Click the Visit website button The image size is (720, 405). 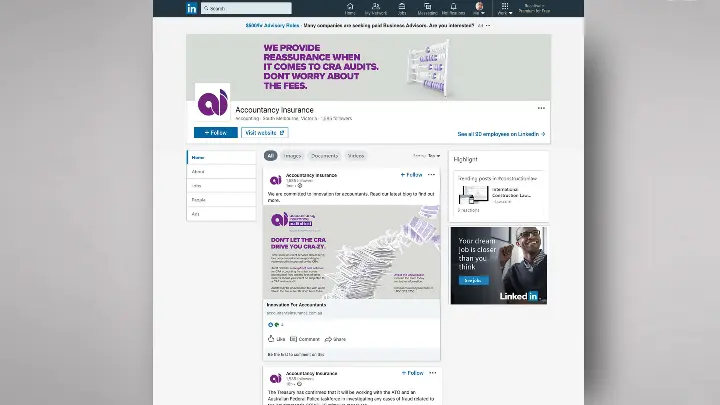264,133
